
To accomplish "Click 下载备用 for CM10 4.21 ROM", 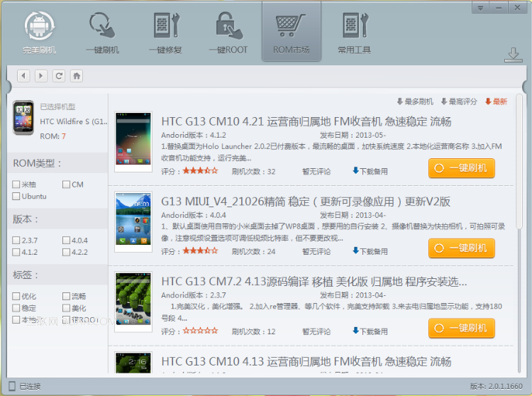I will click(370, 171).
